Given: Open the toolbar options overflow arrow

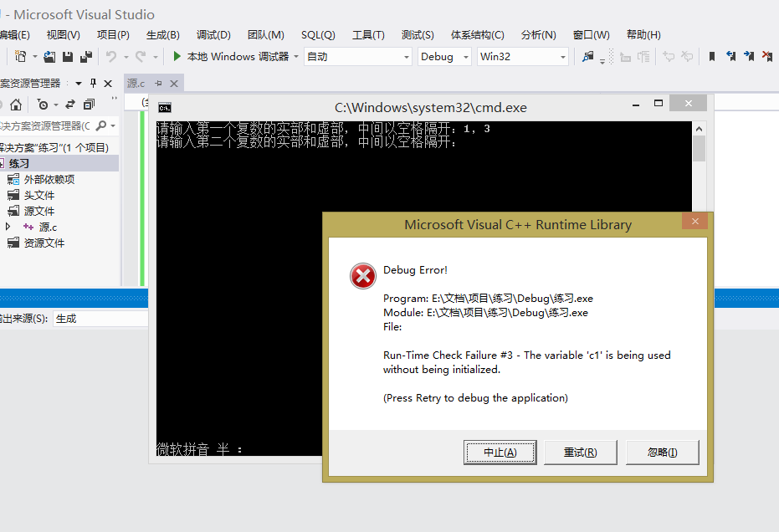Looking at the screenshot, I should [x=602, y=60].
